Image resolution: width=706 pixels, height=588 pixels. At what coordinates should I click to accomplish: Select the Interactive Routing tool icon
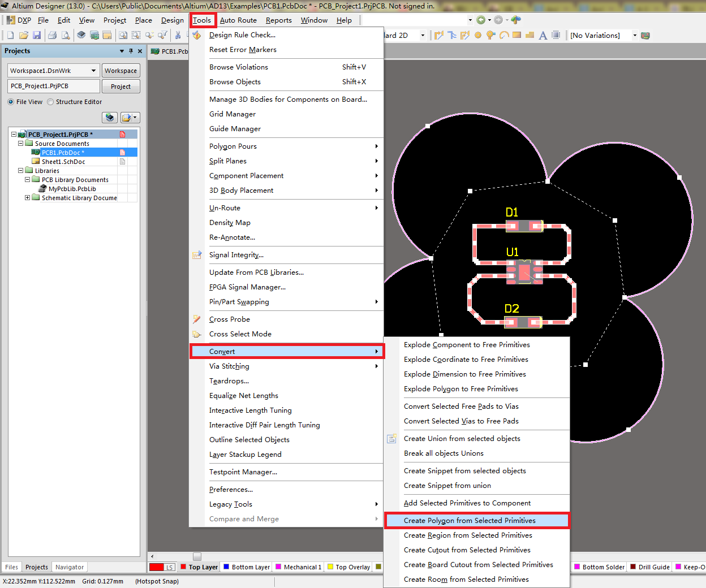pos(438,35)
